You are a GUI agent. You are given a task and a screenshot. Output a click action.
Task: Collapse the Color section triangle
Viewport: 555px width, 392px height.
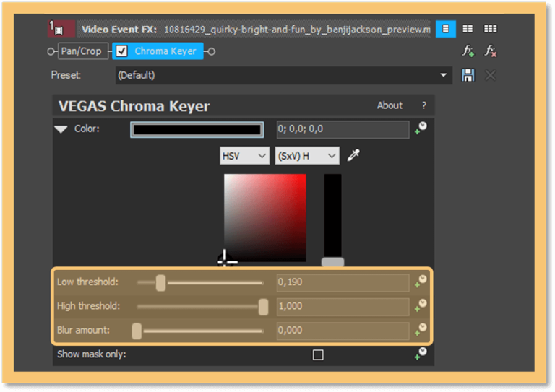click(61, 129)
